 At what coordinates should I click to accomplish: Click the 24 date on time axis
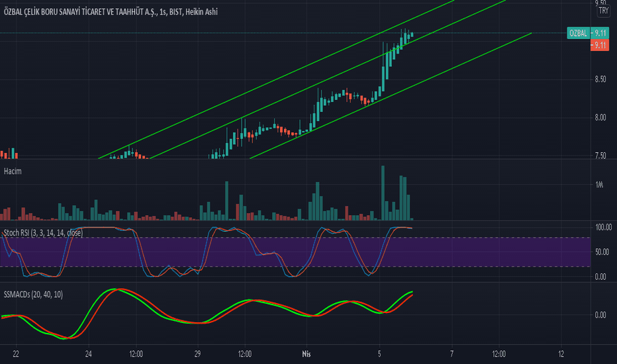[89, 354]
